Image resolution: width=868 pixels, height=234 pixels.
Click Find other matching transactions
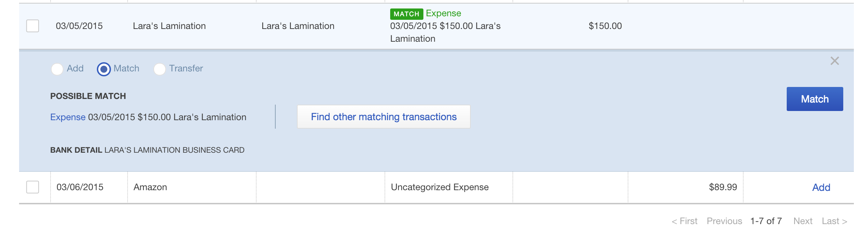pyautogui.click(x=383, y=117)
